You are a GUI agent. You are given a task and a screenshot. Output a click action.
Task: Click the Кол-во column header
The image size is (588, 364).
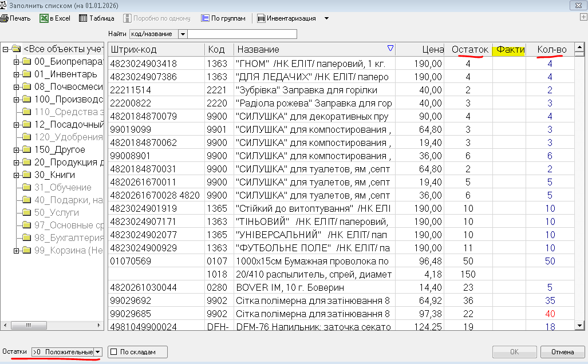point(551,50)
